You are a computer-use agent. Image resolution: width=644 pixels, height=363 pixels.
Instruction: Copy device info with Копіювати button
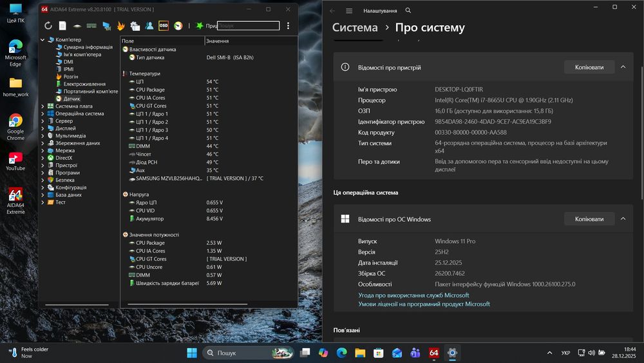[x=589, y=67]
